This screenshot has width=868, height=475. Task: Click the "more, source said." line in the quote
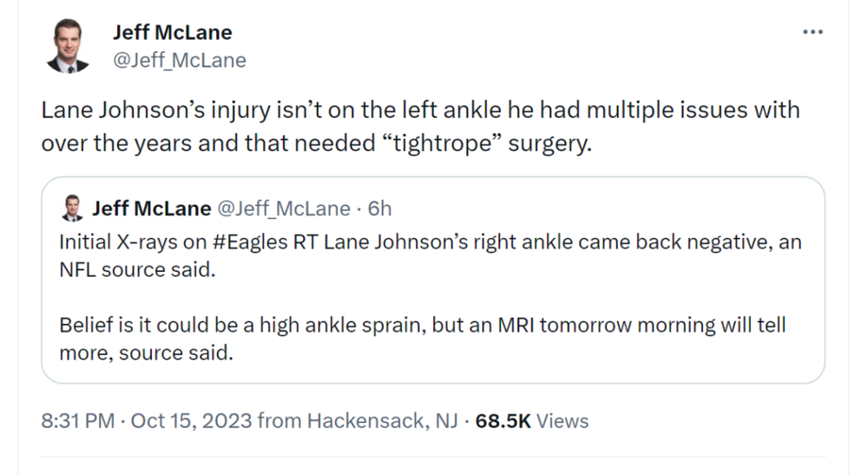click(x=146, y=354)
